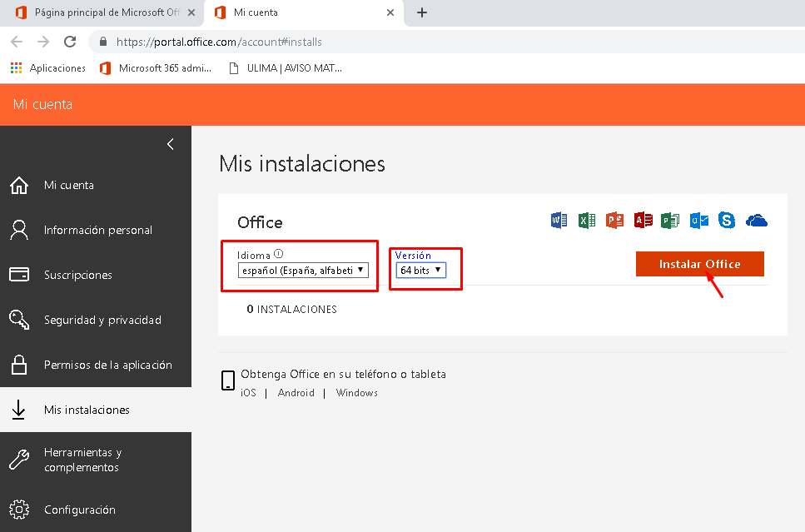Open Configuración in the sidebar
The width and height of the screenshot is (805, 532).
click(x=96, y=510)
